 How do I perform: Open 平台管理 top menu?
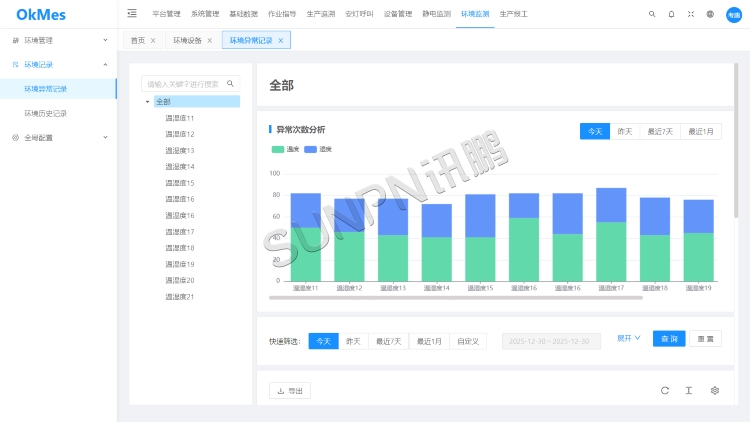tap(166, 14)
